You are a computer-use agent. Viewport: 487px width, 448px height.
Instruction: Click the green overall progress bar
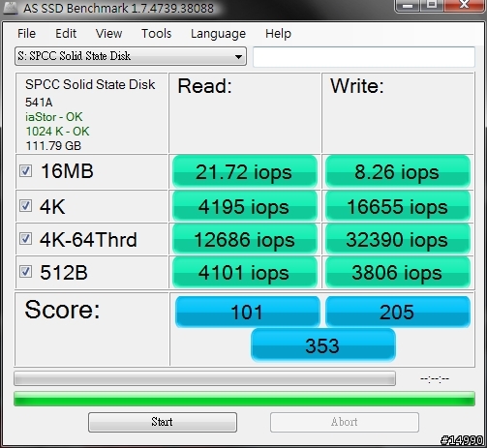click(244, 399)
